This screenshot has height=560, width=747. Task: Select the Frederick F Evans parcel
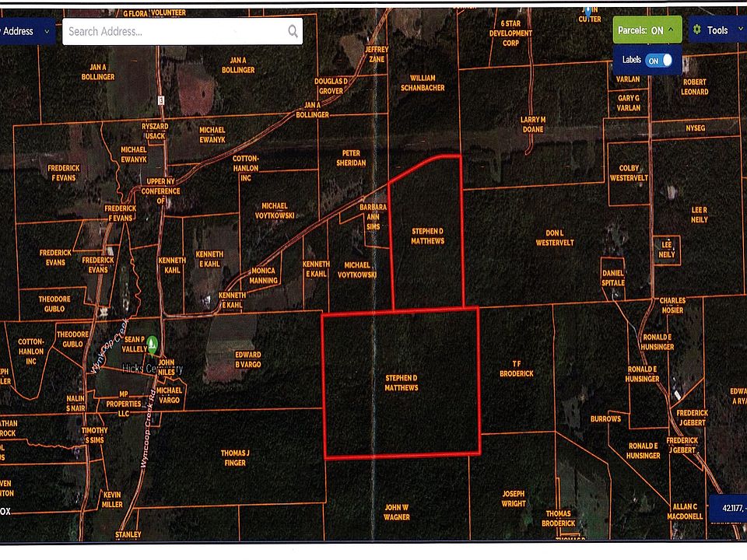[x=63, y=173]
